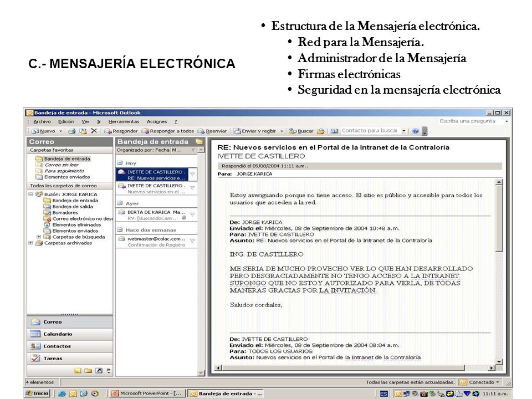Expand the Carpetas de búsqueda folder
Viewport: 532px width, 399px height.
(39, 237)
